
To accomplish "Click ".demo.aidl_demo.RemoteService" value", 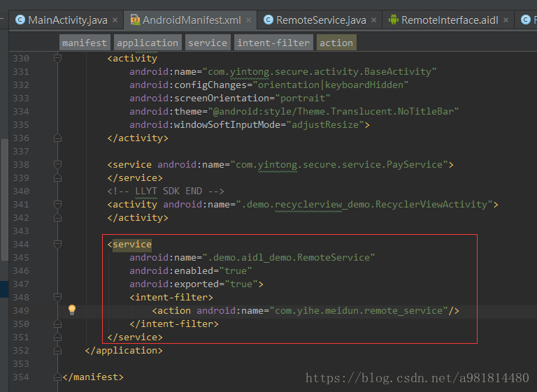I will pos(289,257).
